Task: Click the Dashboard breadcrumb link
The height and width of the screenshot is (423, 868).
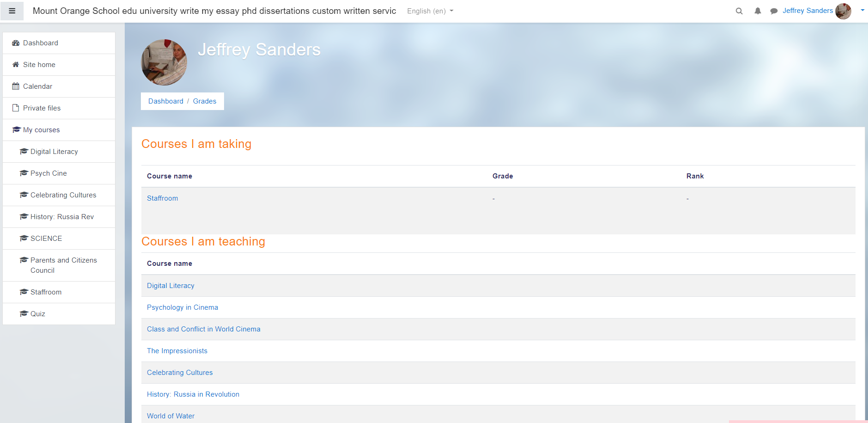Action: 165,101
